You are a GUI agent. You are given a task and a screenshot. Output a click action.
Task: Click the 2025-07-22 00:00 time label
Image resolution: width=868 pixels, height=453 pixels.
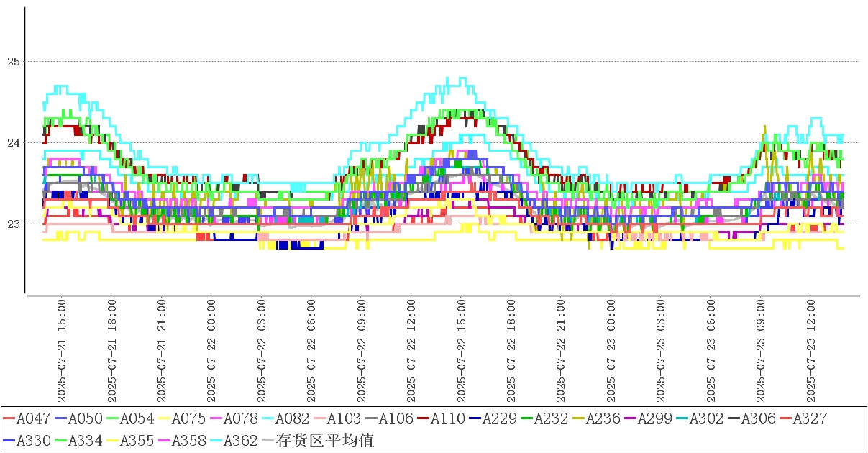(211, 351)
